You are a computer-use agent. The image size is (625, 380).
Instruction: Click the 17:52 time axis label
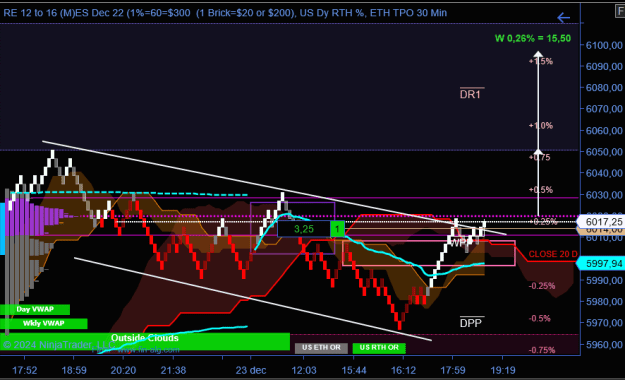(x=25, y=370)
